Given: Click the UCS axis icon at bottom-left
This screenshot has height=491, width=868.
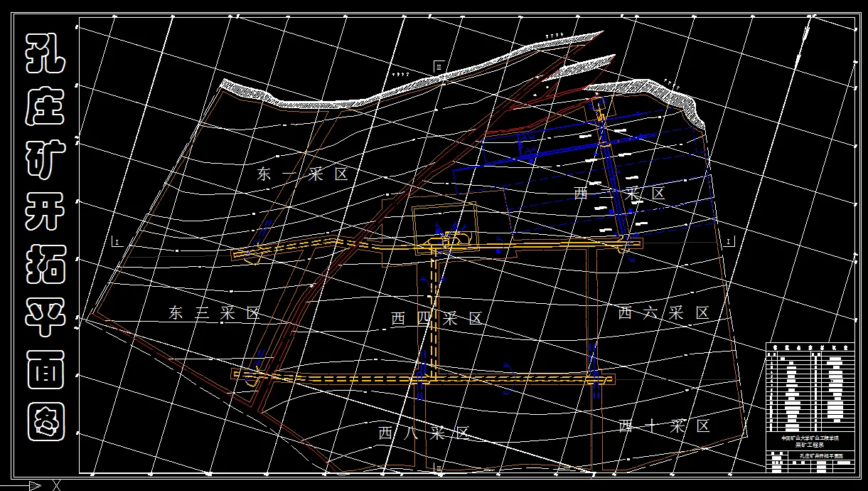Looking at the screenshot, I should click(x=32, y=485).
